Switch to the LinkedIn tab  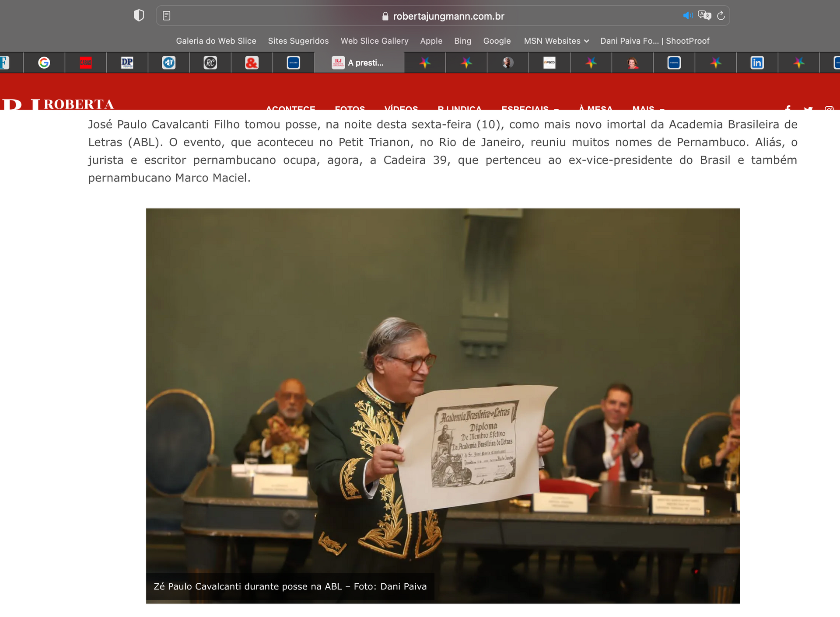pyautogui.click(x=757, y=63)
